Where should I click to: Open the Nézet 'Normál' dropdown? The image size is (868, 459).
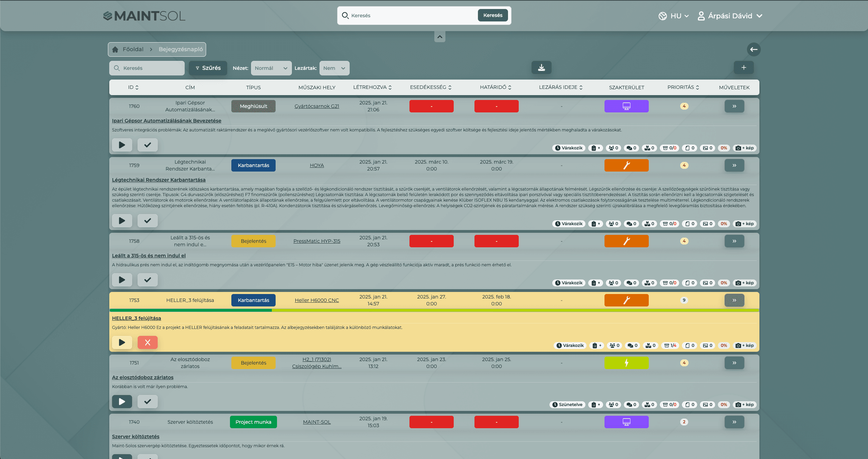271,68
